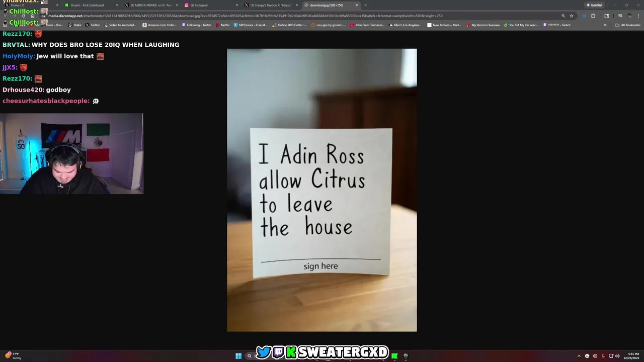Image resolution: width=644 pixels, height=362 pixels.
Task: Open the osu-pps by grumd bookmark
Action: coord(329,25)
